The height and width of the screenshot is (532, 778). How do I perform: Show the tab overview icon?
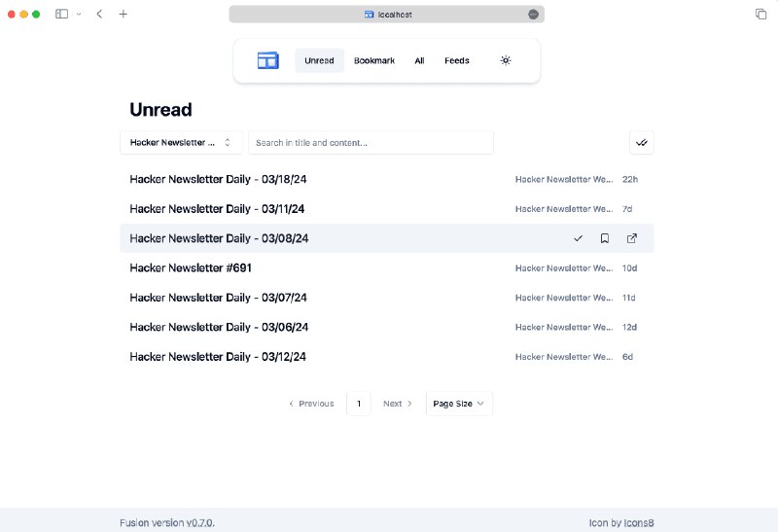760,15
